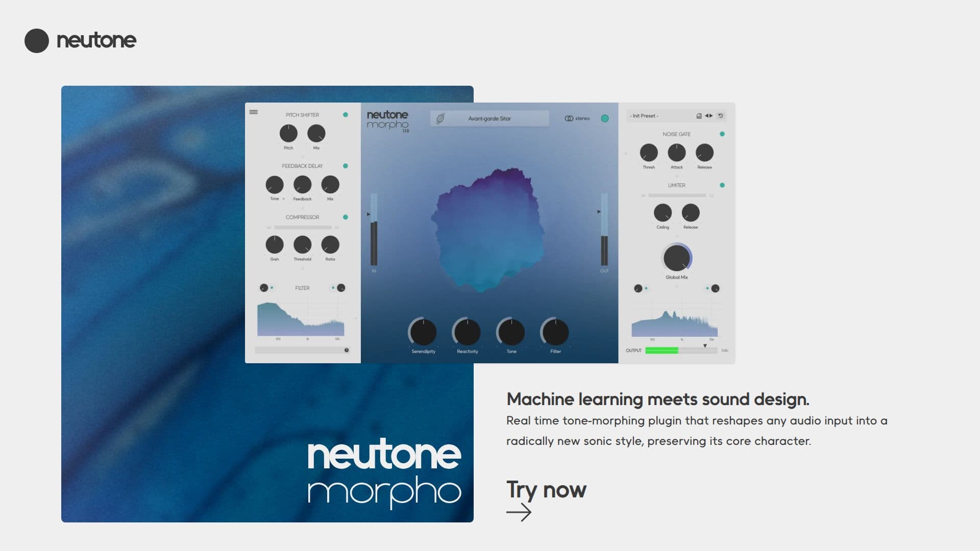Click the Global Mix knob
Screen dimensions: 980x551
point(677,258)
